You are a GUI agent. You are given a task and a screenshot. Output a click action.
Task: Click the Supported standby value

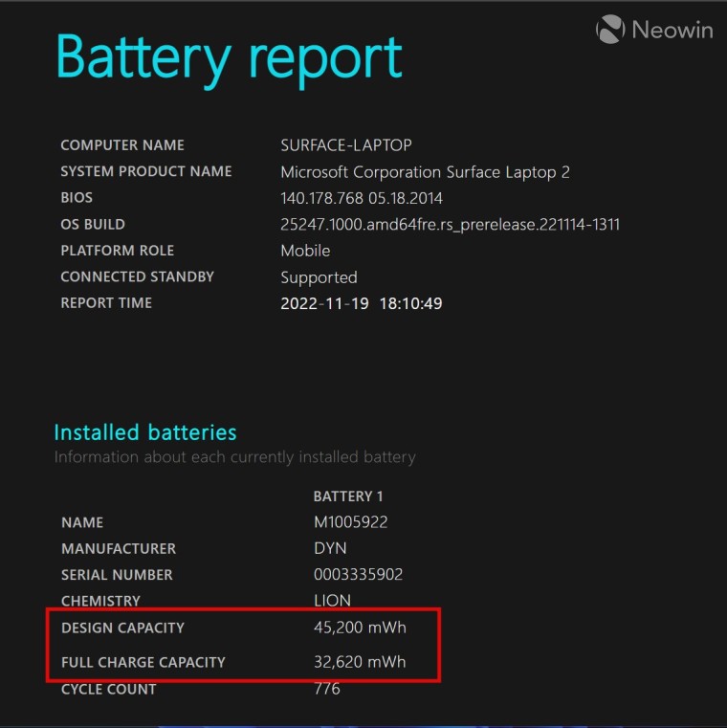pyautogui.click(x=319, y=277)
